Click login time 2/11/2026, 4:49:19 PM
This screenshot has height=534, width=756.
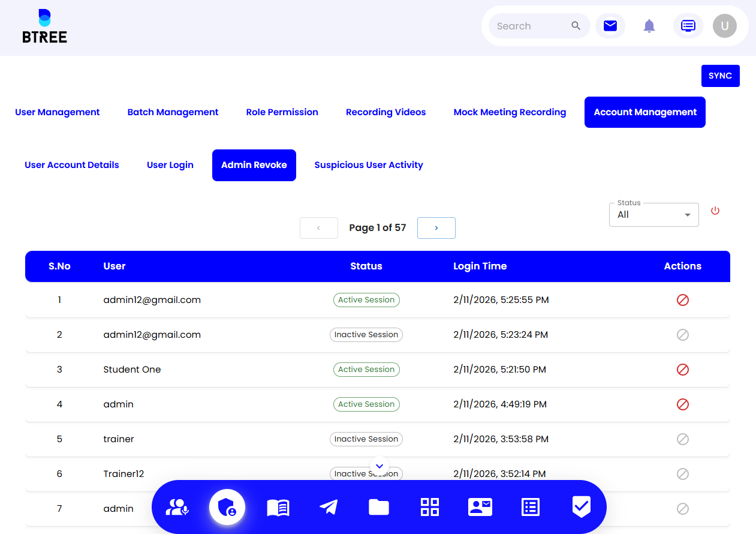[500, 404]
